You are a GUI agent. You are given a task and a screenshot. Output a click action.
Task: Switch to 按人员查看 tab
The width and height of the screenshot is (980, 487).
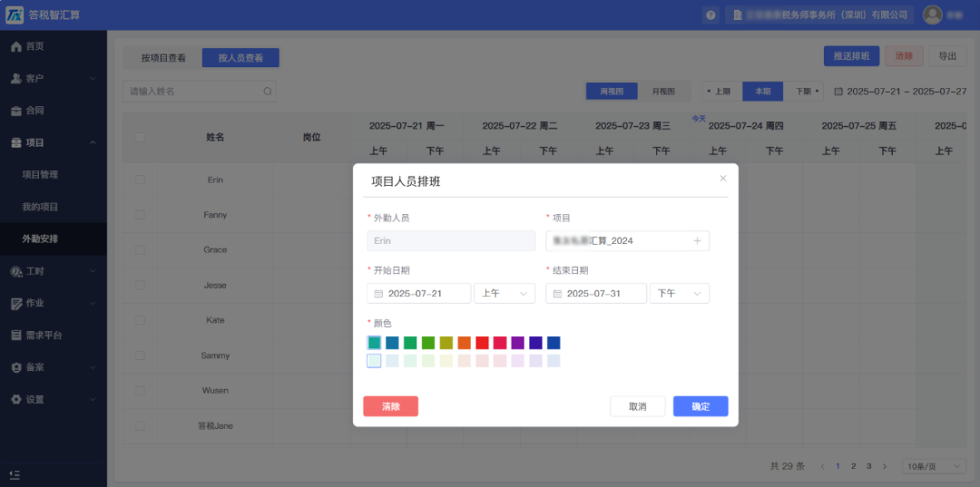[x=240, y=58]
